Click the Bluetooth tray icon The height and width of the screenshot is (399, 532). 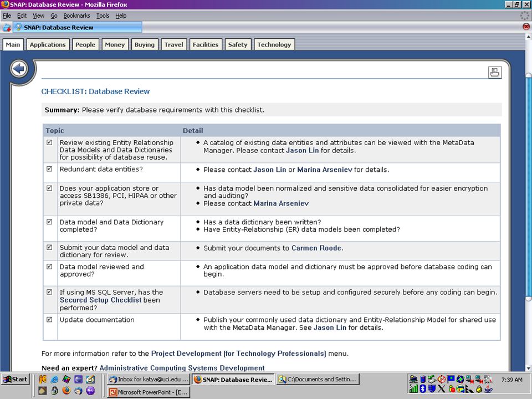tap(423, 389)
